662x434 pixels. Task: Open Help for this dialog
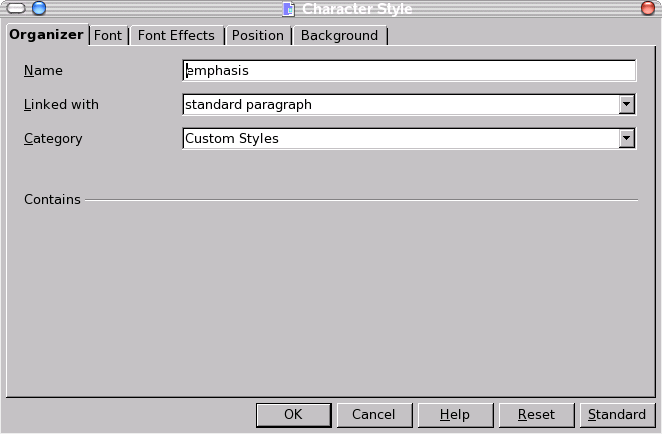(454, 415)
